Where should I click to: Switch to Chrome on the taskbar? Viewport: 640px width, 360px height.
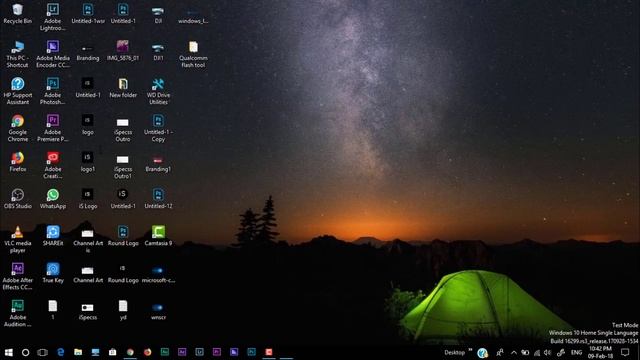click(130, 352)
